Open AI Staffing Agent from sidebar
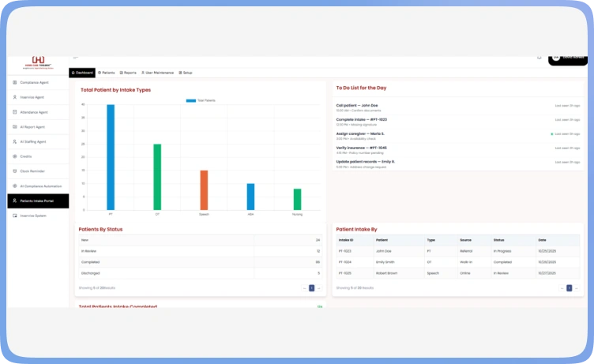Screen dimensions: 594x364 38,141
